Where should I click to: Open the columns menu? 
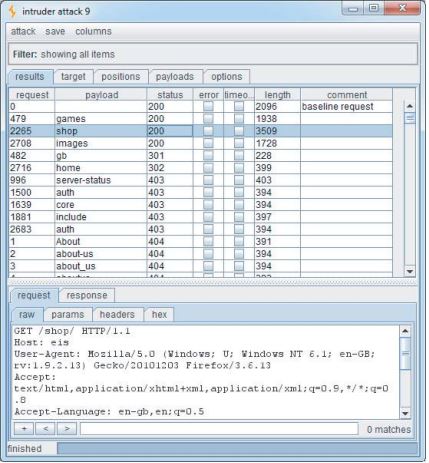[93, 31]
